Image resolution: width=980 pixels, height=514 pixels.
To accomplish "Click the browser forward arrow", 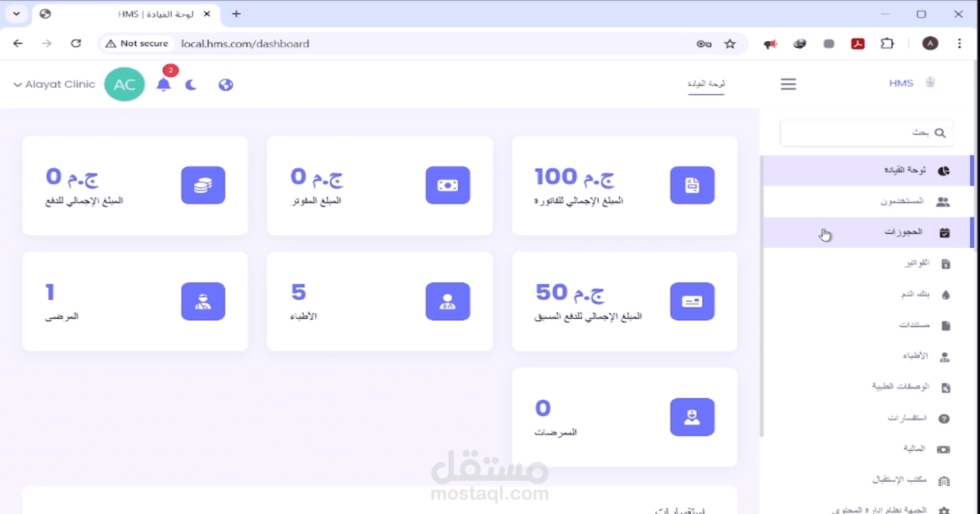I will [46, 43].
